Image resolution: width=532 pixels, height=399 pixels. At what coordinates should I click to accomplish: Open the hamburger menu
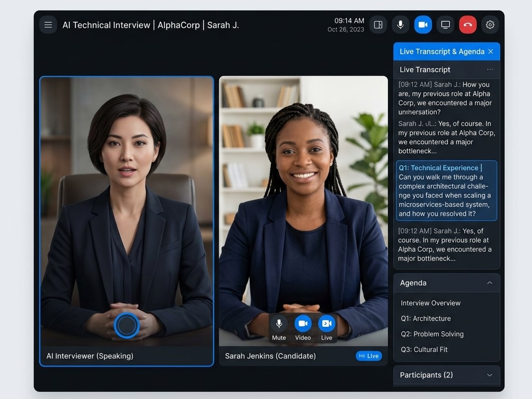[48, 25]
